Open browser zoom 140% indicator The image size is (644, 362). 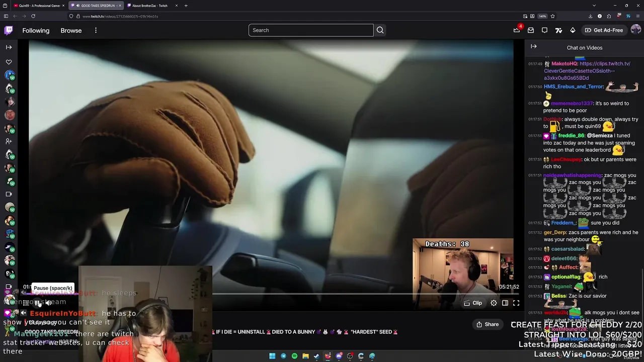pos(542,16)
